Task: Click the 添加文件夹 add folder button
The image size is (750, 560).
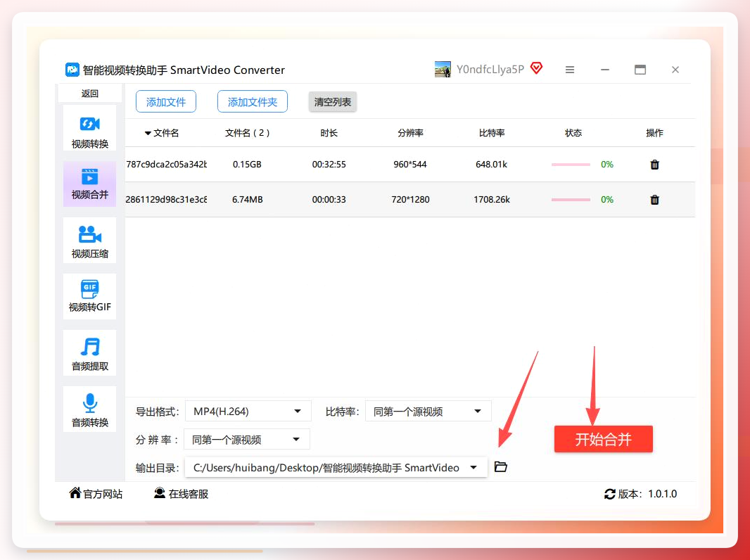Action: coord(252,102)
